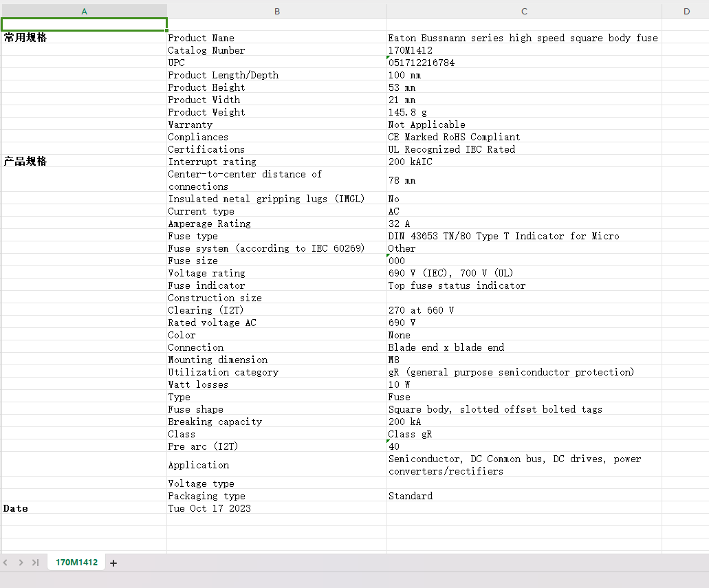Add a new sheet with plus icon
Viewport: 709px width, 588px height.
pyautogui.click(x=113, y=563)
